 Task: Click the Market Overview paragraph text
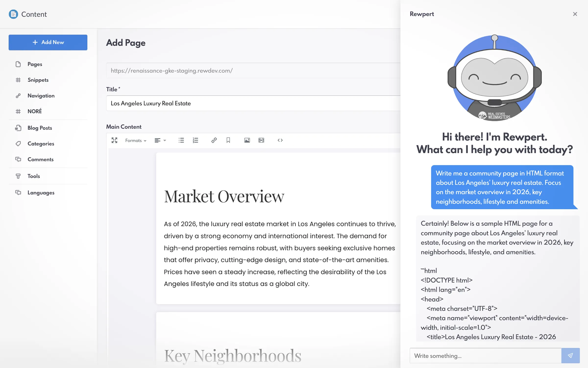click(x=280, y=254)
